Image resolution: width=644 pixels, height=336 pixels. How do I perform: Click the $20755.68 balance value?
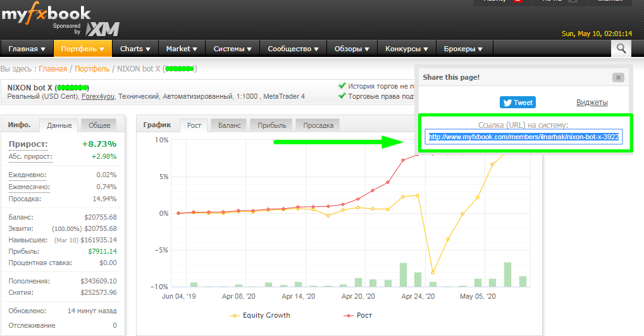pos(100,217)
